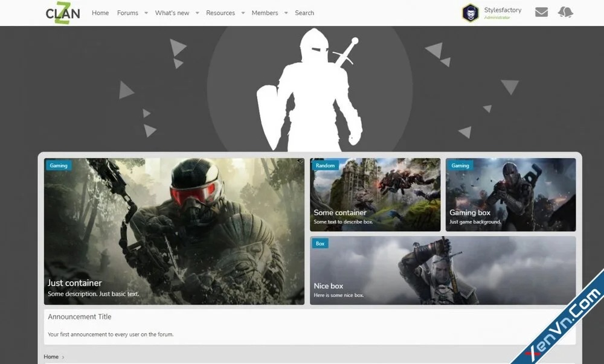Select the Gaming tag on Just container
Viewport: 604px width, 364px height.
click(x=59, y=165)
